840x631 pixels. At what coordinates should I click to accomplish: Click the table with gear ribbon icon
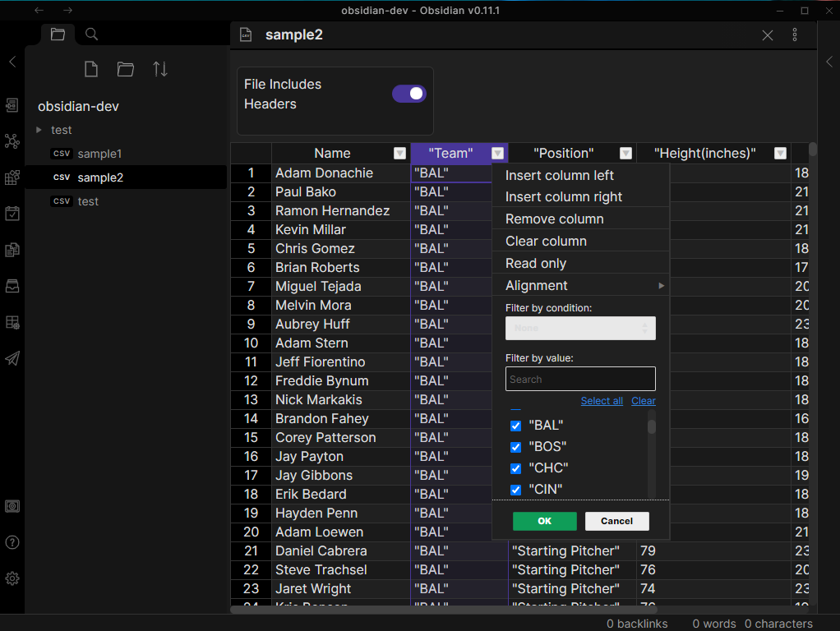click(12, 322)
